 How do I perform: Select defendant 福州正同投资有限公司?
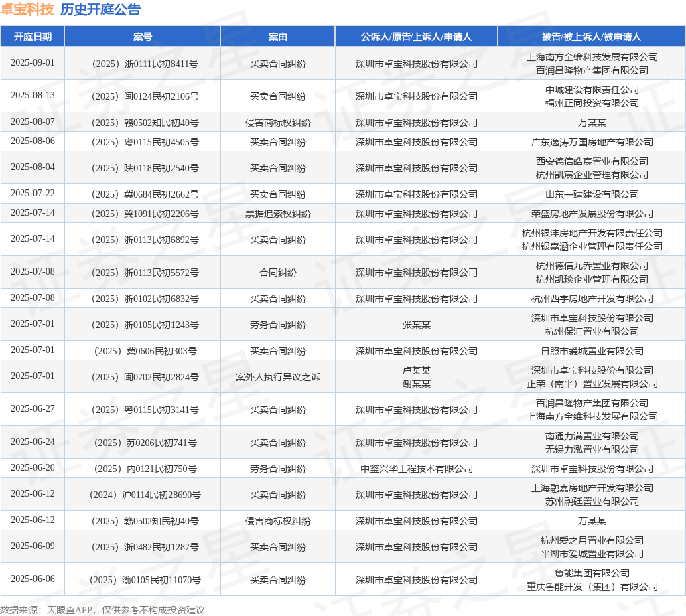coord(592,103)
